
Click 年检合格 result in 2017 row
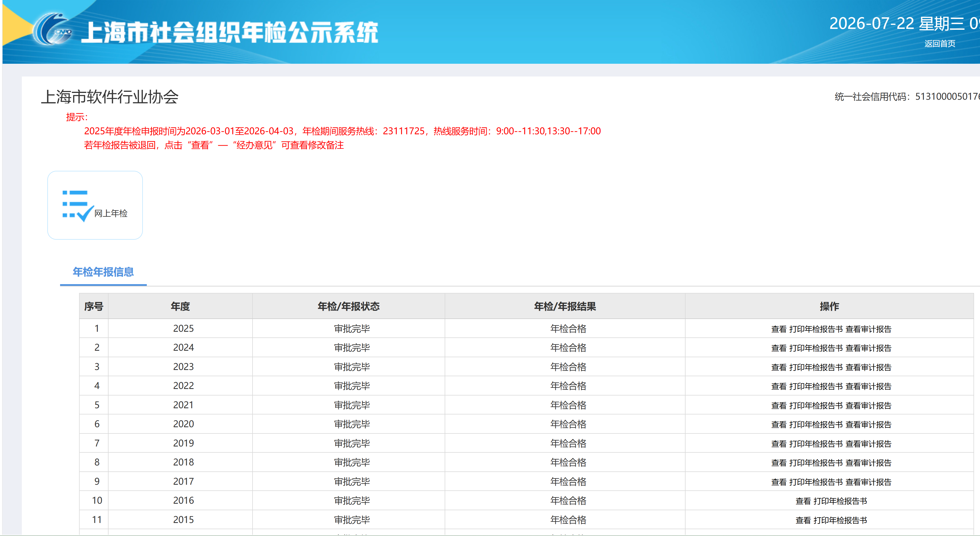[x=568, y=482]
